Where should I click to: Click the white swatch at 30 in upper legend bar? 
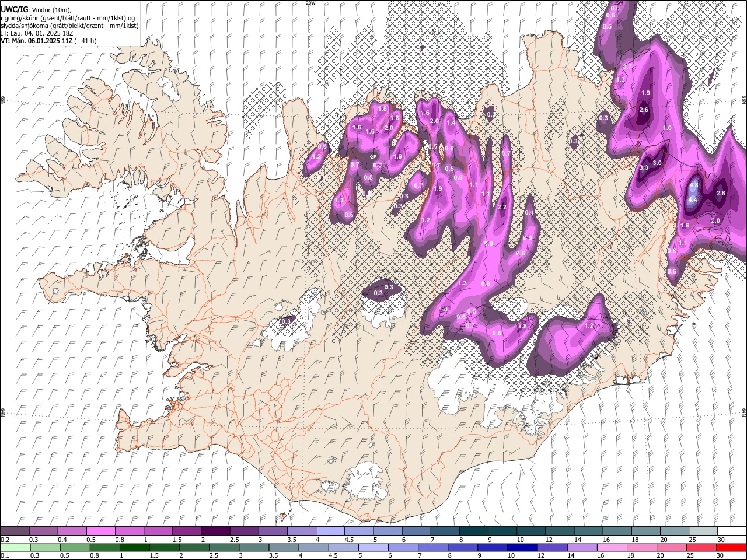click(x=731, y=531)
